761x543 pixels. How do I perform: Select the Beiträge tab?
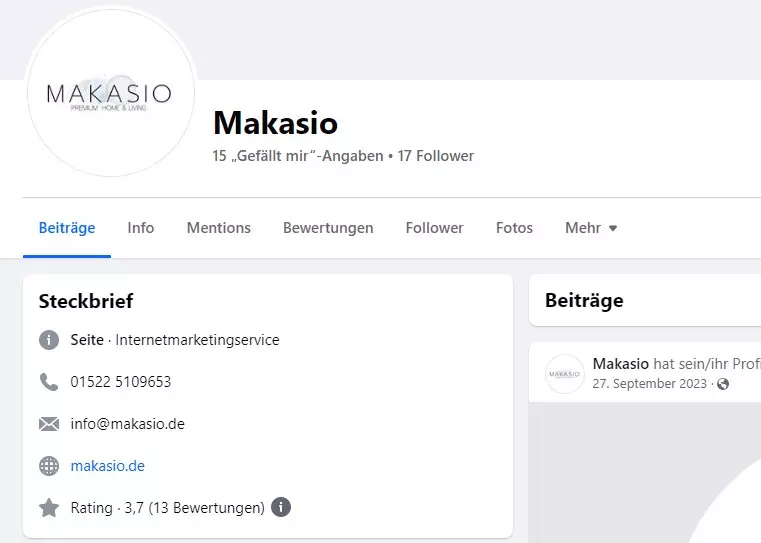point(67,228)
